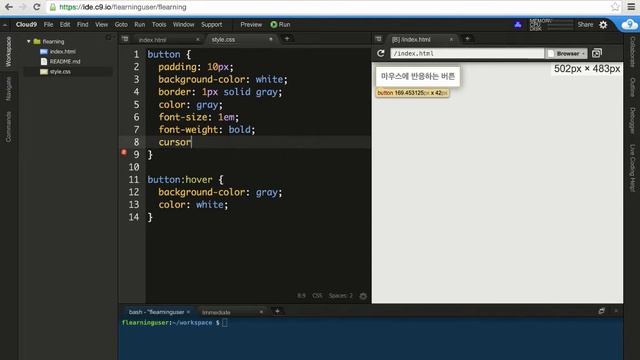Collapse the flearning folder
Viewport: 640px width, 360px height.
pyautogui.click(x=29, y=41)
